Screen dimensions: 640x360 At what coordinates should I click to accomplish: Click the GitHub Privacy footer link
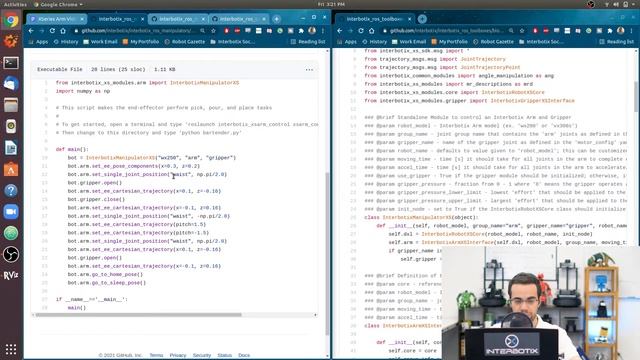pos(178,356)
